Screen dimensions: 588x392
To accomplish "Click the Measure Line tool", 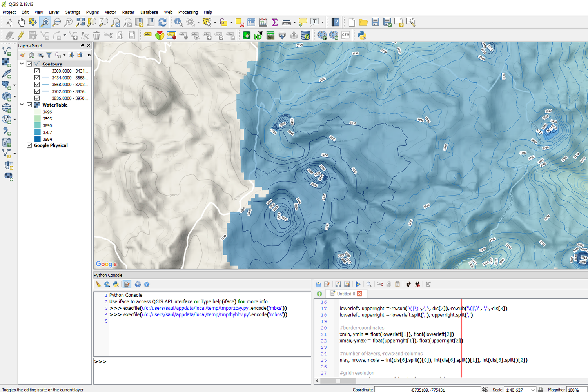I will click(286, 22).
